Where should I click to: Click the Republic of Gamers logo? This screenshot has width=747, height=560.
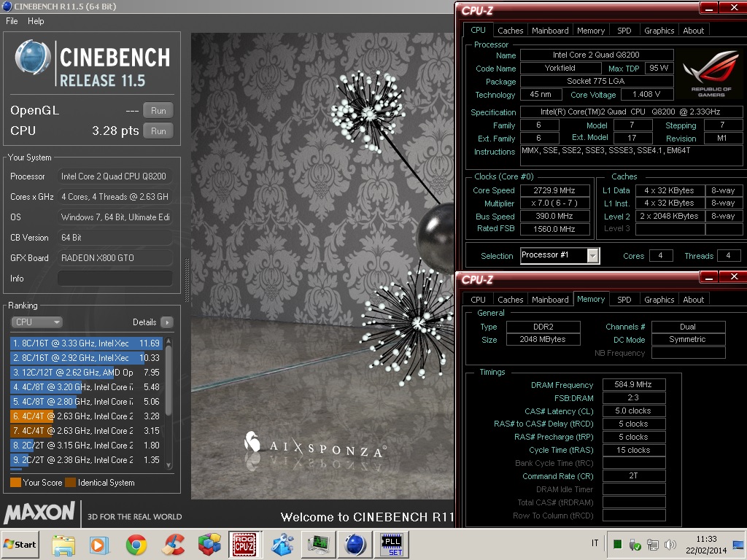pyautogui.click(x=711, y=73)
